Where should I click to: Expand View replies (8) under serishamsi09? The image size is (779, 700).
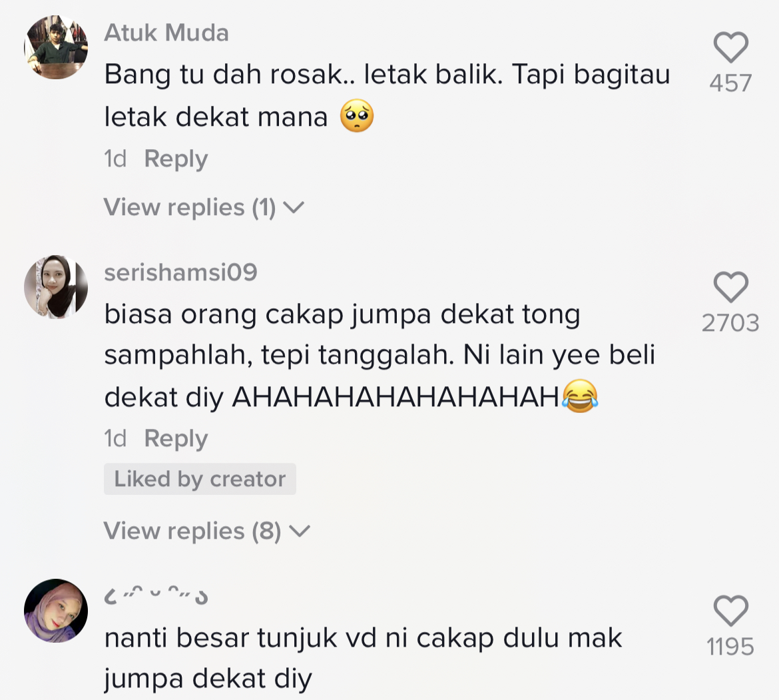pos(206,531)
